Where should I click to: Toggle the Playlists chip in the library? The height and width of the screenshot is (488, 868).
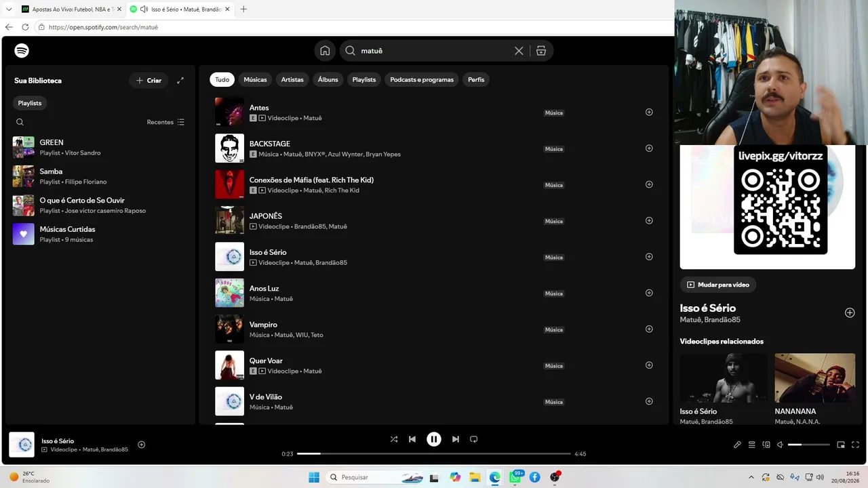(x=30, y=103)
